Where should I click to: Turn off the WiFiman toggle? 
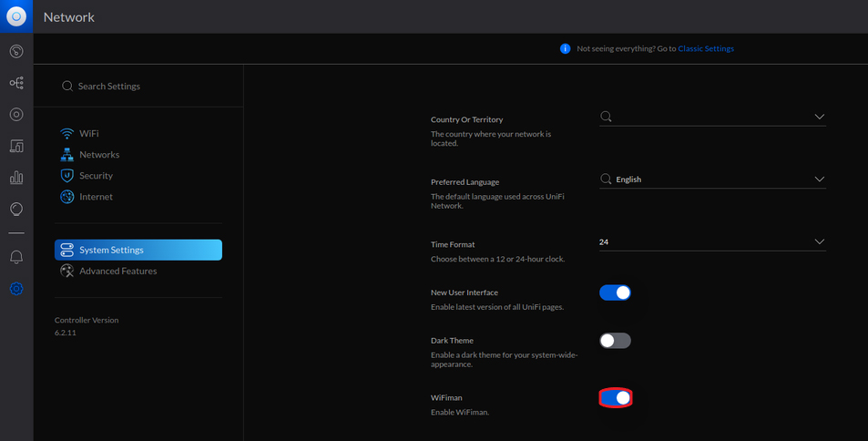click(615, 398)
